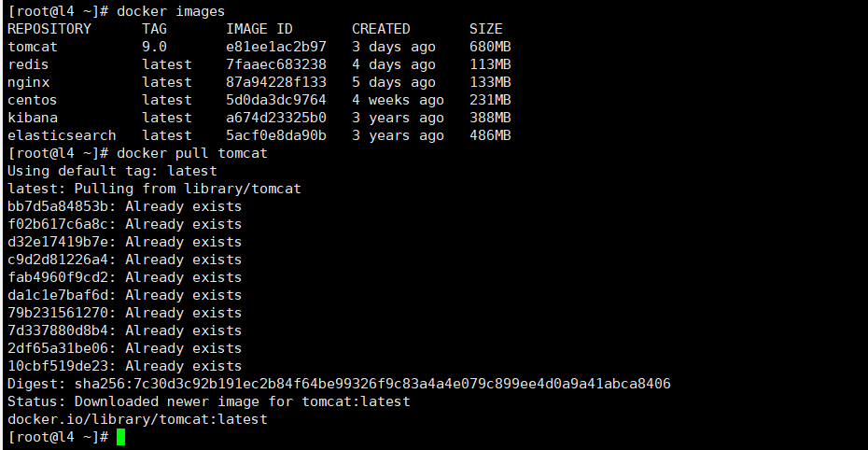868x450 pixels.
Task: Click layer hash 10cbf519de23
Action: [58, 366]
